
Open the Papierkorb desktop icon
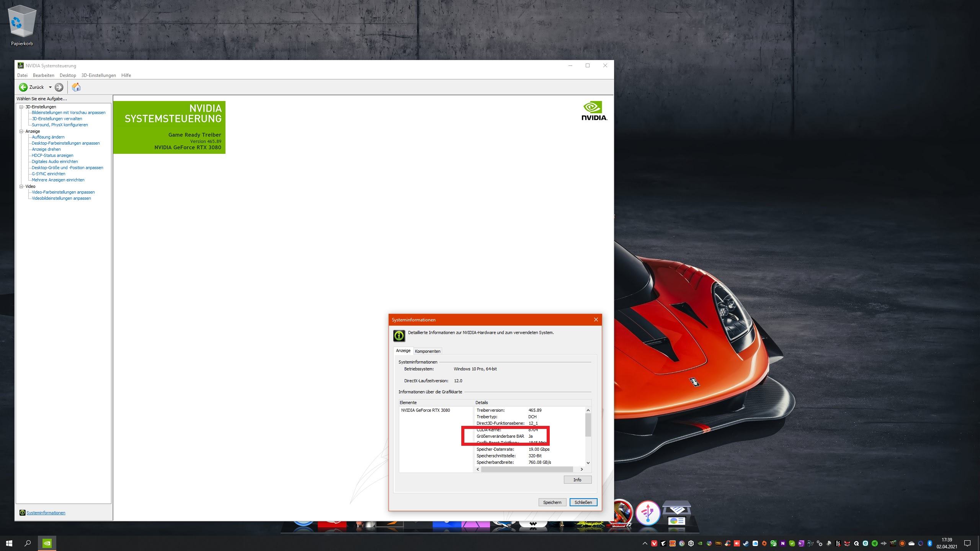[x=22, y=26]
